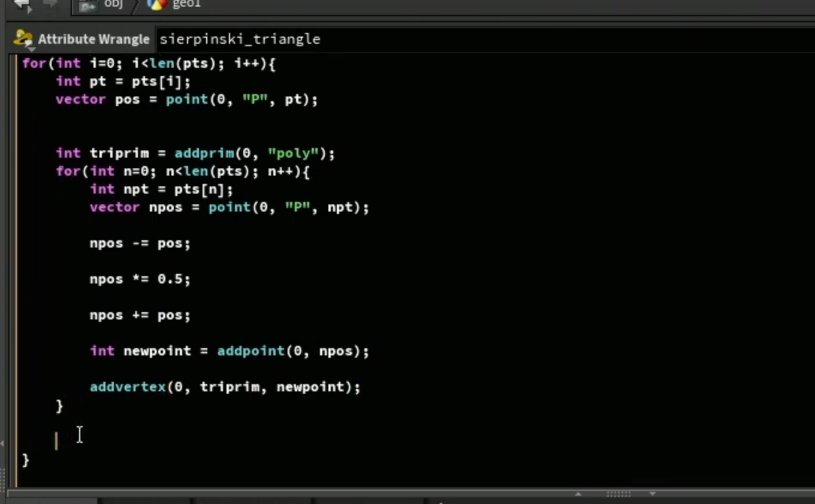Select the obj path segment
Image resolution: width=815 pixels, height=504 pixels.
pos(113,4)
